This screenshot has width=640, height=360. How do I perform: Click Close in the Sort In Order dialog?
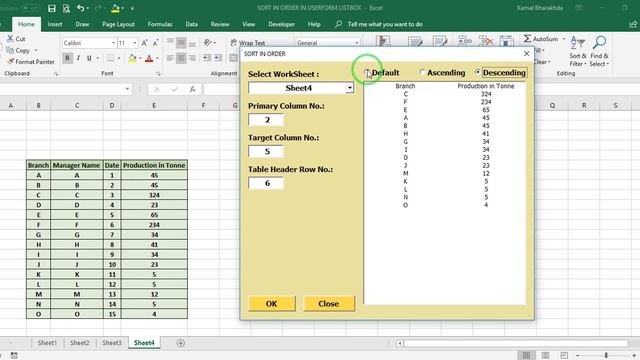pyautogui.click(x=329, y=304)
